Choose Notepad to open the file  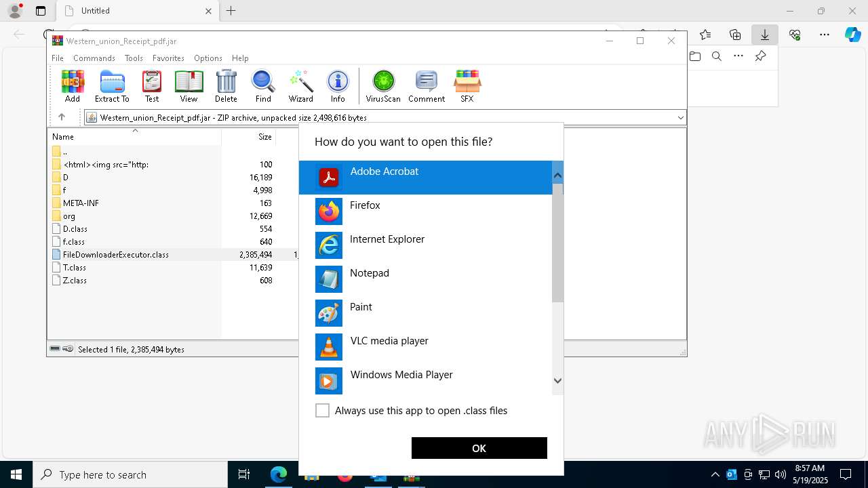click(426, 279)
